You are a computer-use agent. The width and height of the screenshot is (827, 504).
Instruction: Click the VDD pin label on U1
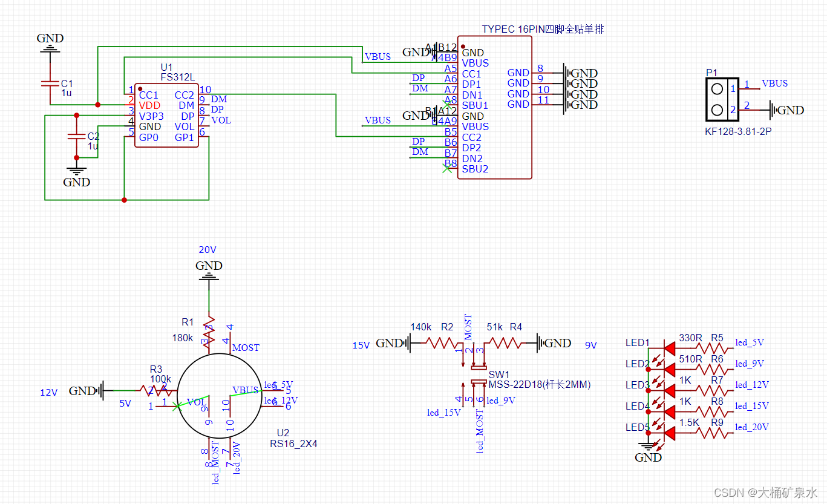point(149,106)
